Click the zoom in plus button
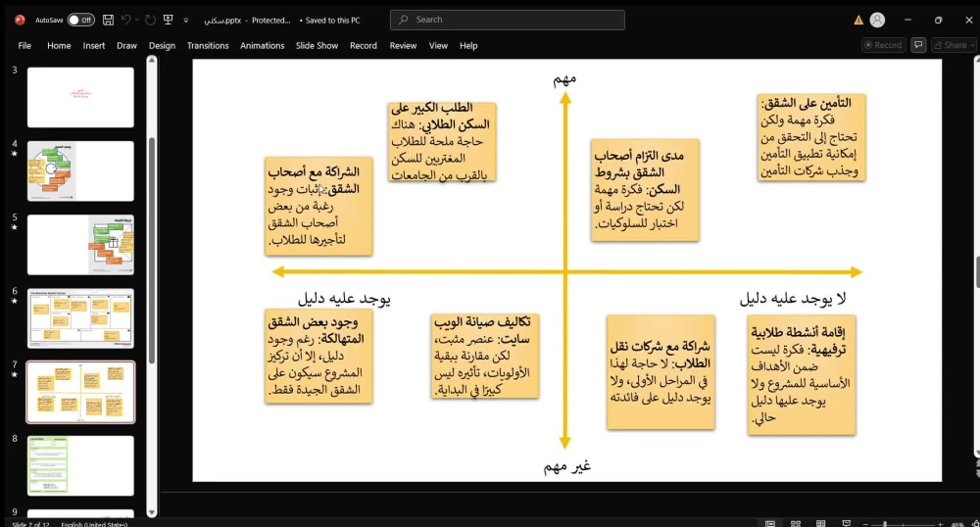This screenshot has height=527, width=980. (940, 524)
